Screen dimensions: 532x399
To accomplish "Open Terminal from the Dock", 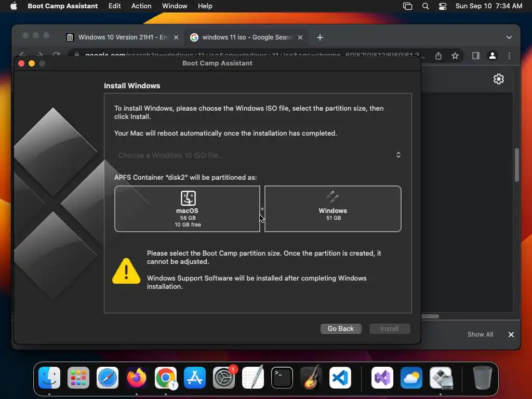I will [282, 378].
